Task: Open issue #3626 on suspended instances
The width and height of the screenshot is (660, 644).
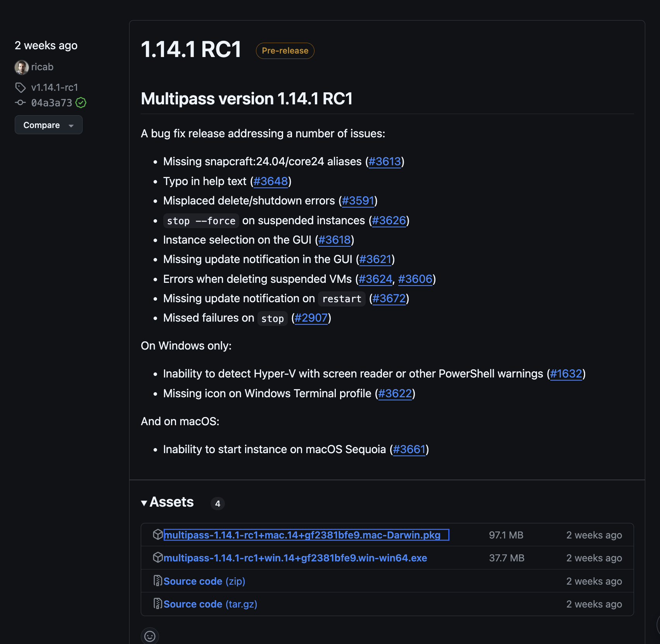Action: click(389, 220)
